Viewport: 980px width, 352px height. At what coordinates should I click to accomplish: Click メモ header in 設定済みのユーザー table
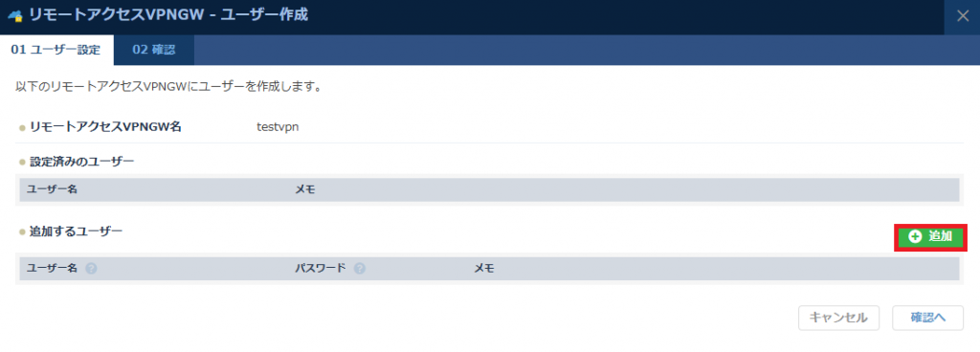point(305,189)
